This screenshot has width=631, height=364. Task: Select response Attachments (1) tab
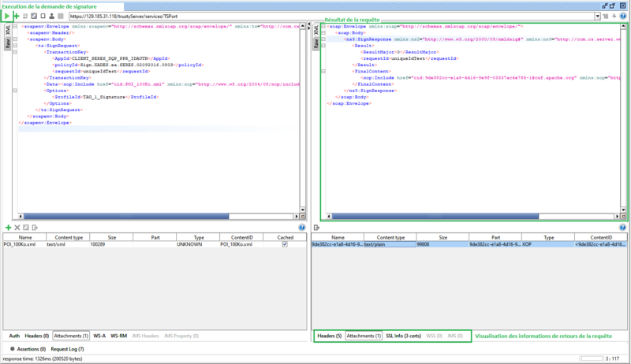(364, 336)
